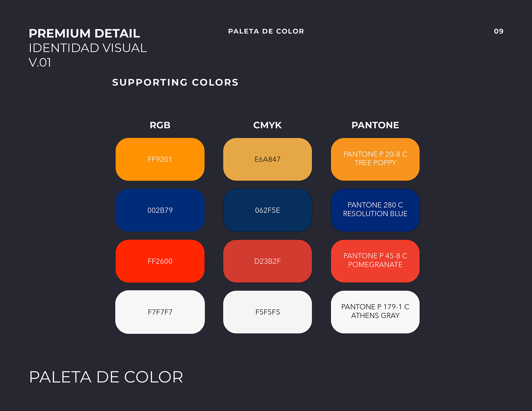Click the large PALETA DE COLOR footer text
The height and width of the screenshot is (411, 532).
pyautogui.click(x=106, y=377)
